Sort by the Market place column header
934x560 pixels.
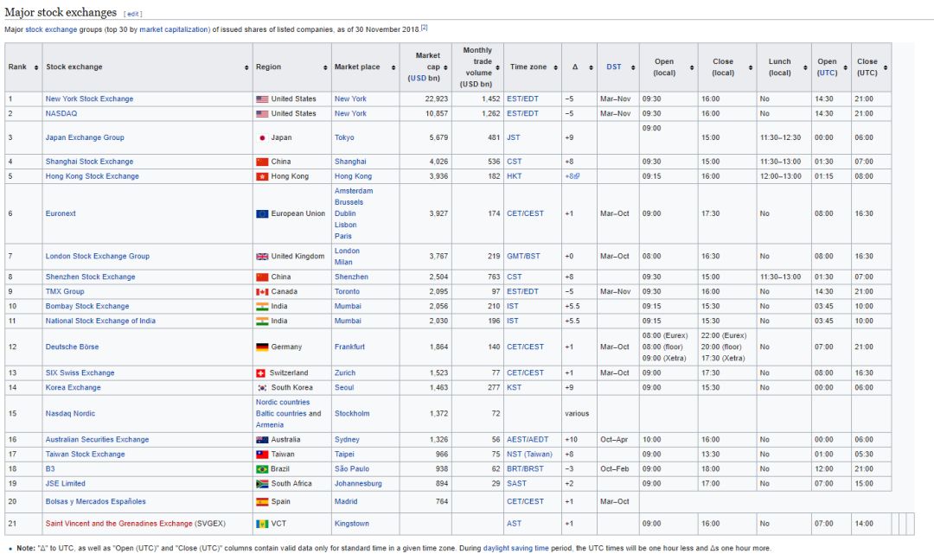(356, 67)
